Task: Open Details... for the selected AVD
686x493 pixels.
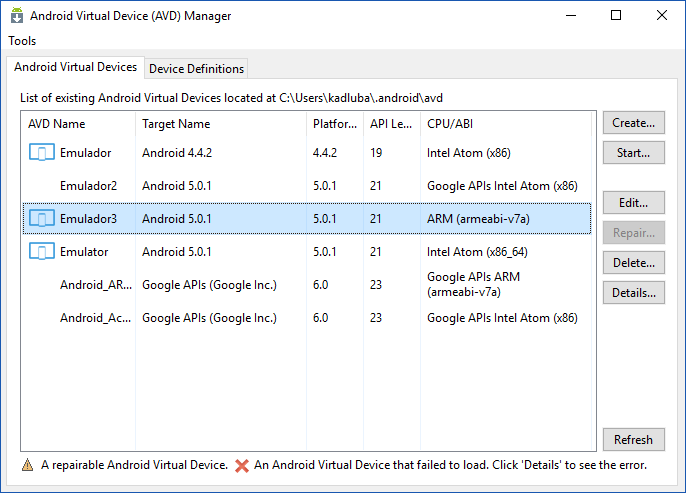Action: tap(634, 293)
